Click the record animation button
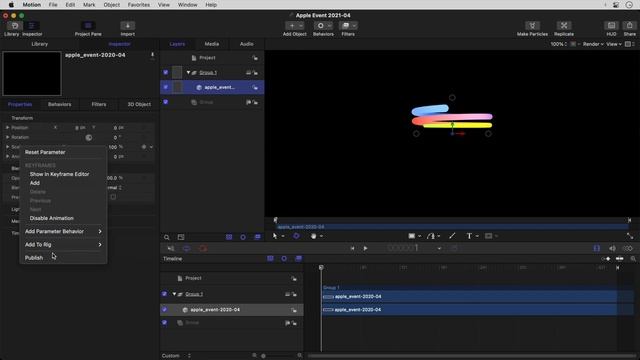This screenshot has width=640, height=360. click(203, 248)
